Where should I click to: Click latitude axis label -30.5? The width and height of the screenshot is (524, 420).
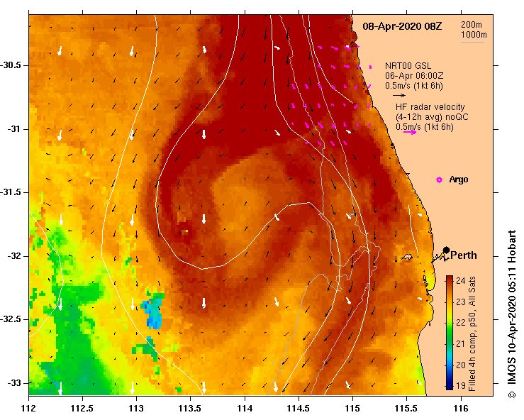[11, 65]
